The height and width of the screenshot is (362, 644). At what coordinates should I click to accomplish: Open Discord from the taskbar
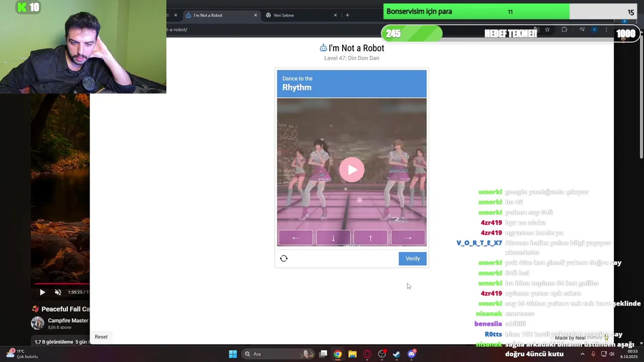coord(412,354)
